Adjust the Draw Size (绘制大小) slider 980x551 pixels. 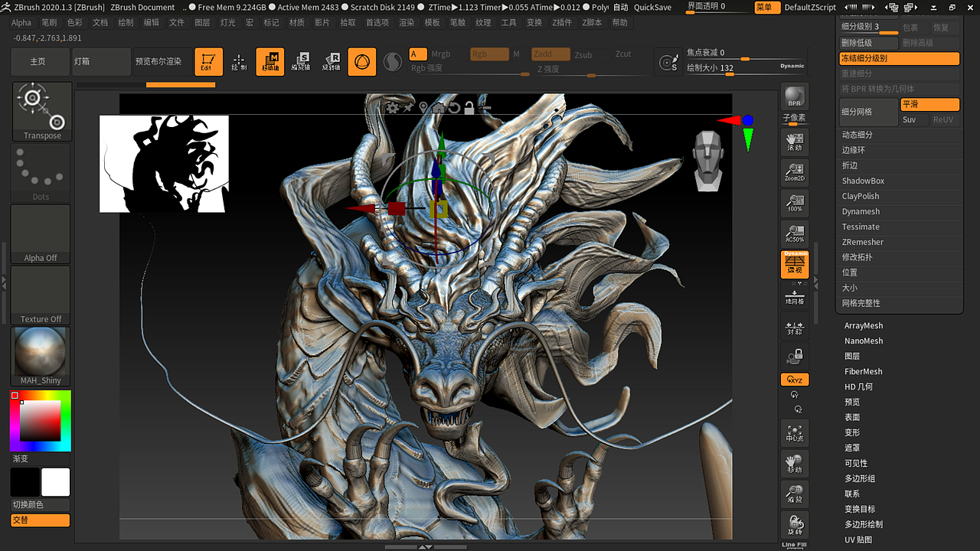tap(746, 69)
